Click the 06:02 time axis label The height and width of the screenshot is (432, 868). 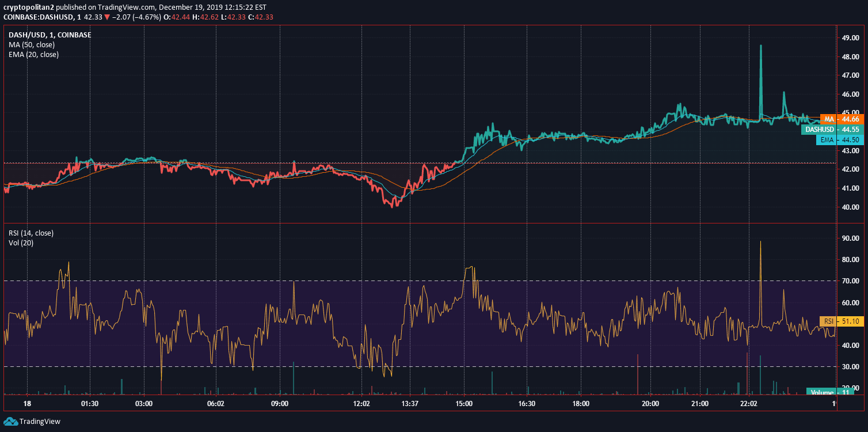[215, 404]
